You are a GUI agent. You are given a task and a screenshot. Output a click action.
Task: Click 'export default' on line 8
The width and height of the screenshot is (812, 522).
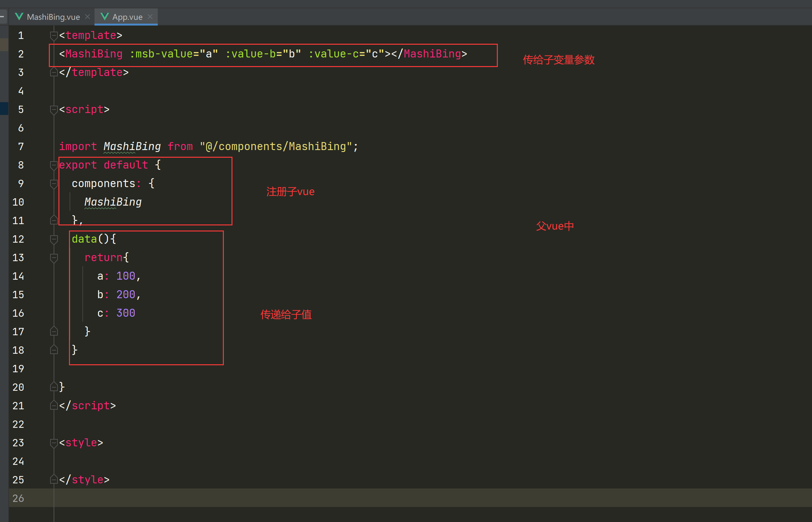click(104, 165)
